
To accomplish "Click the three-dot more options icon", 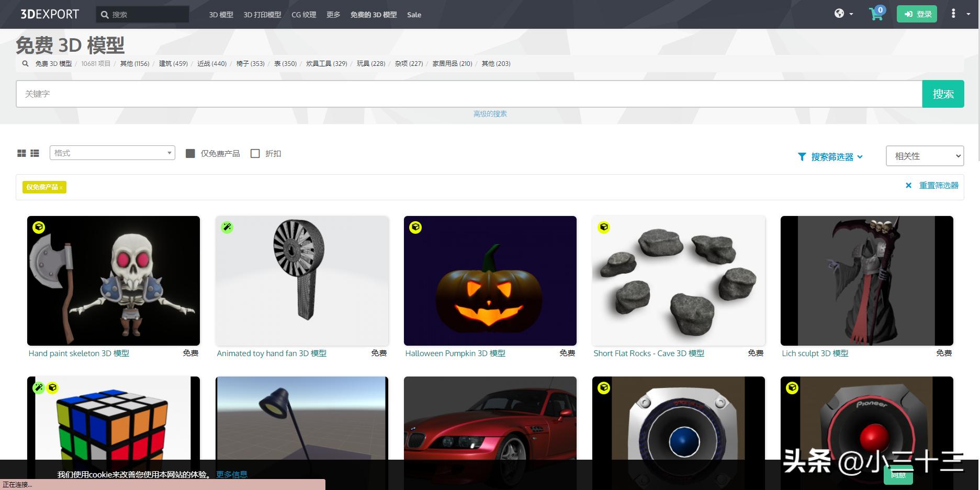I will pos(953,14).
